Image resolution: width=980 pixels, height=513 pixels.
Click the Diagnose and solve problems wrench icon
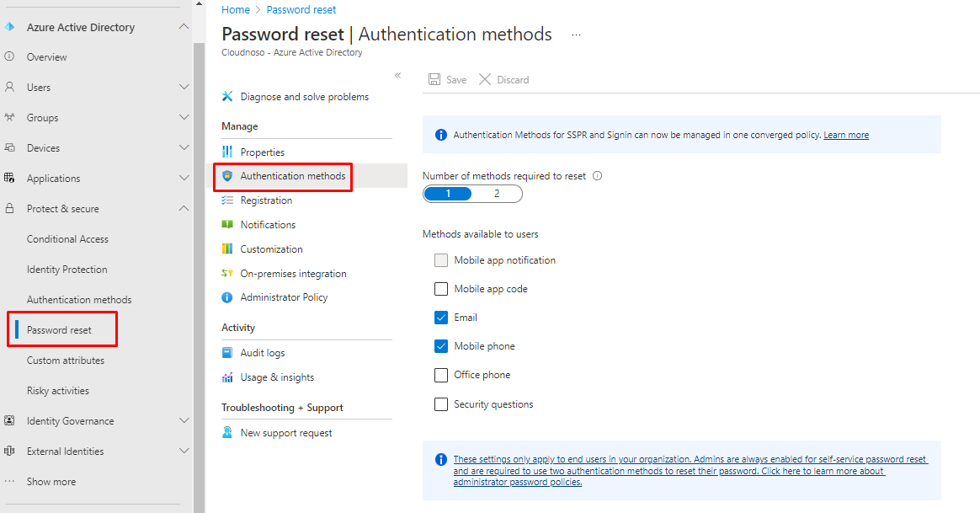pos(227,97)
